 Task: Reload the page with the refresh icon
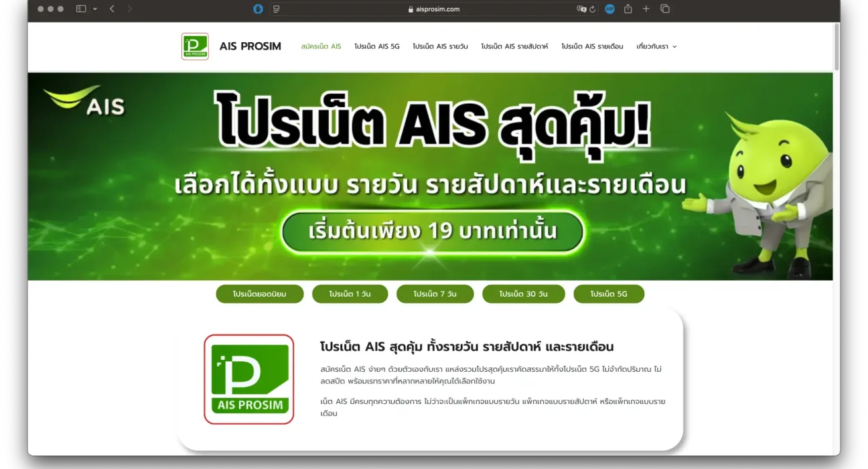coord(593,9)
